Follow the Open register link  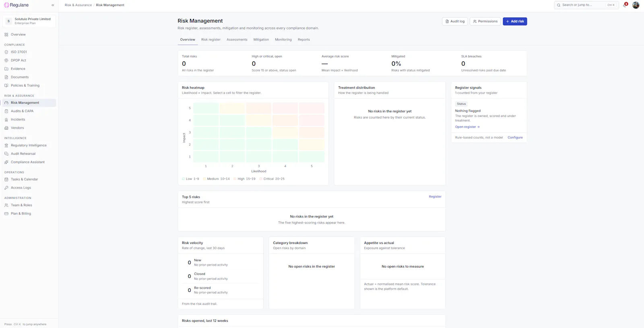tap(467, 127)
